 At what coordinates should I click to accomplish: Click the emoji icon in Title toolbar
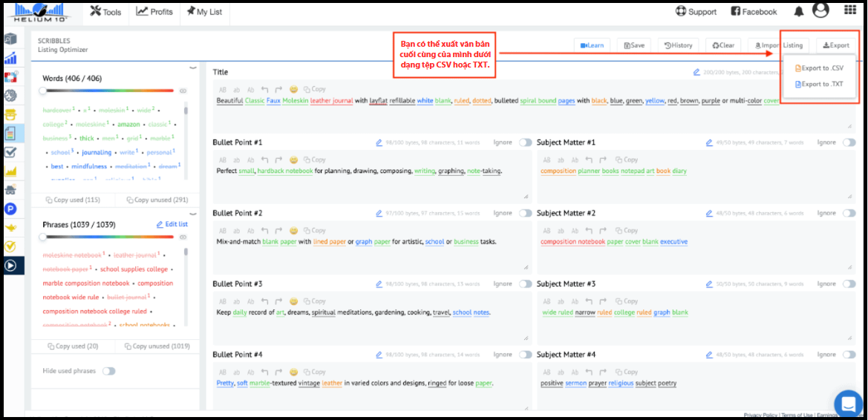point(293,89)
